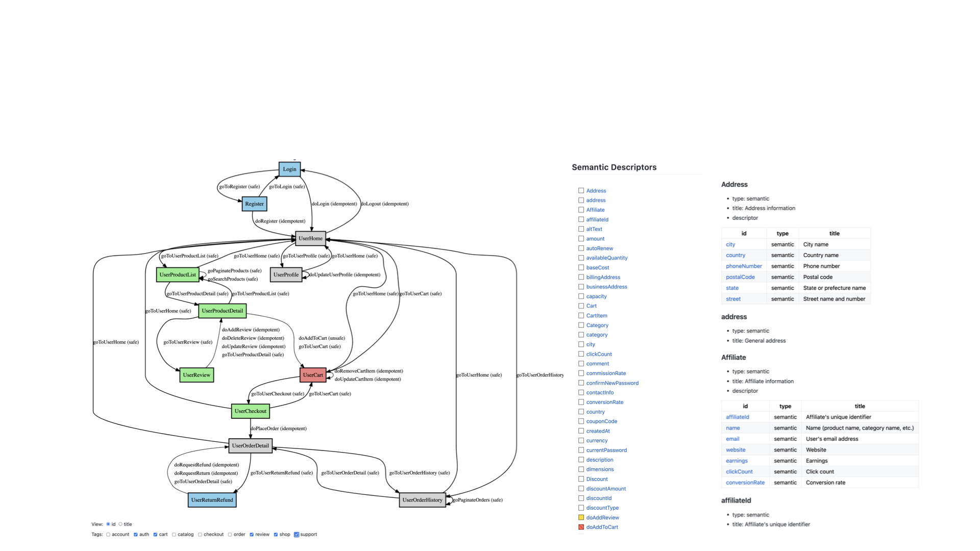Viewport: 980px width, 551px height.
Task: Open the Address descriptor link
Action: (596, 191)
